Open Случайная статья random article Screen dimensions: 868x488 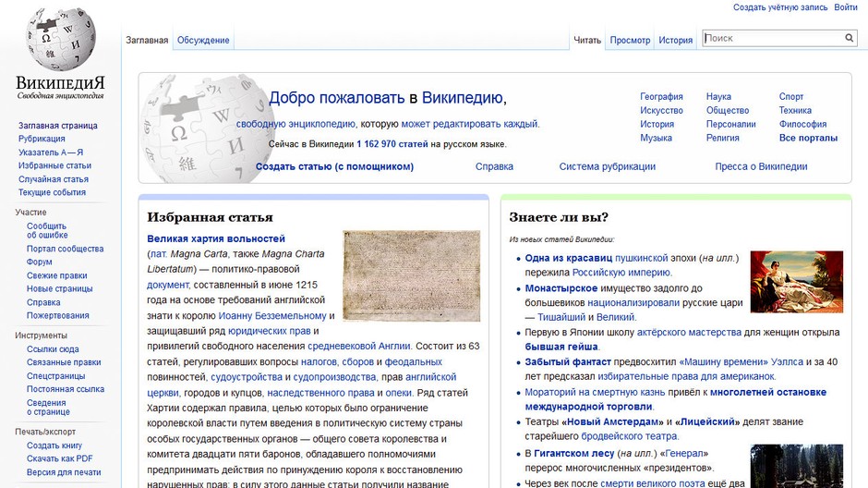(x=54, y=179)
